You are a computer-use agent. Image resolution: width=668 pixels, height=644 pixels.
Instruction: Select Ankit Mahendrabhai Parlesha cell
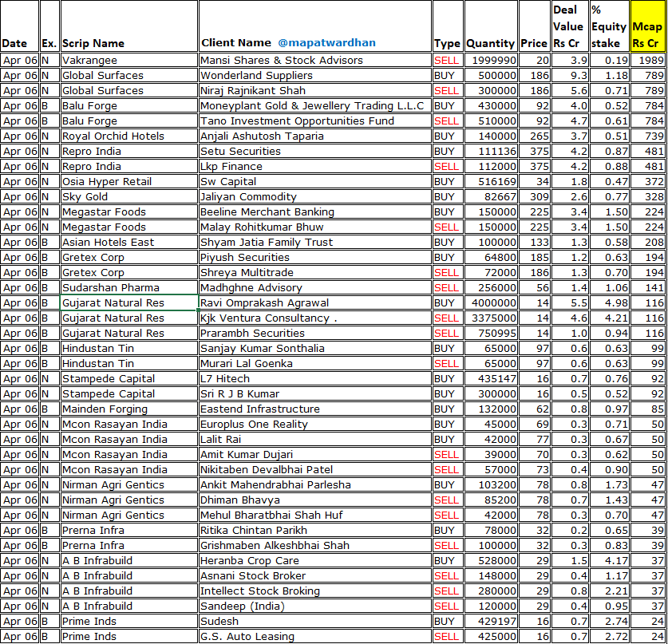[x=314, y=484]
